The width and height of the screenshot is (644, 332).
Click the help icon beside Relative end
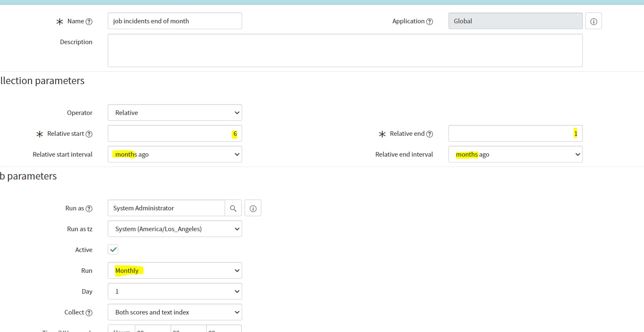pos(430,133)
